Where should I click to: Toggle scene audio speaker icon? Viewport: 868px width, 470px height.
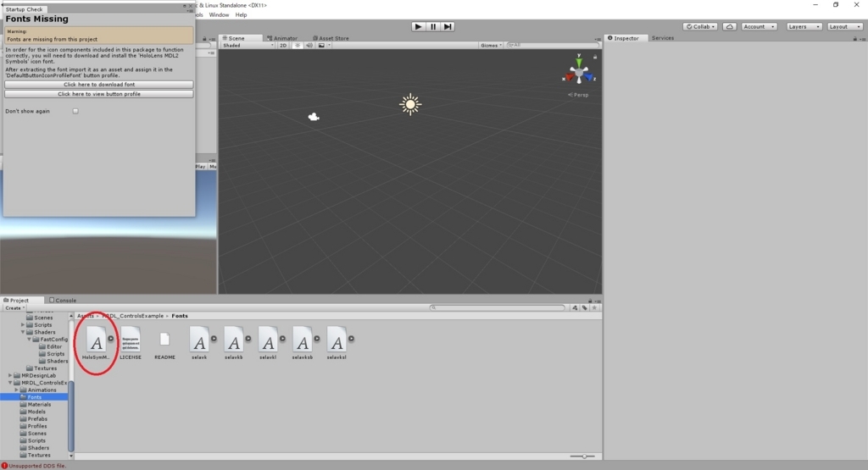[x=309, y=46]
